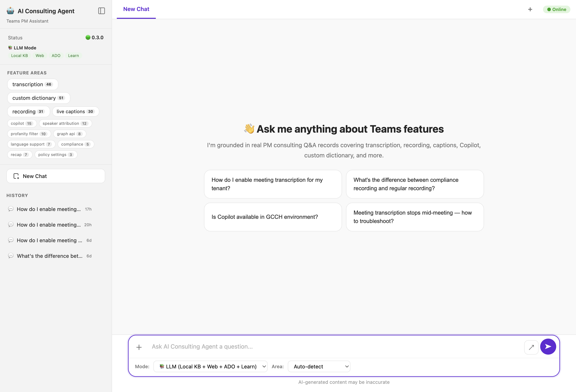Open the history chat "What's the difference bet..."
The image size is (576, 392).
coord(56,256)
